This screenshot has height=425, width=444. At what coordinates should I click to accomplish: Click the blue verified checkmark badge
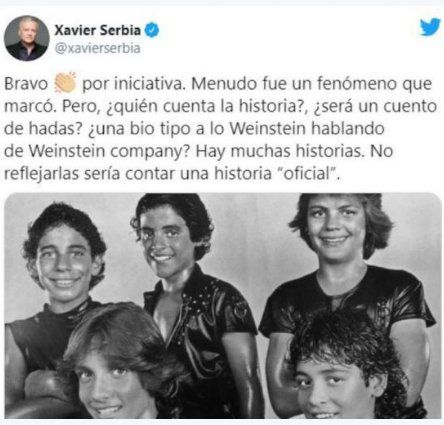pyautogui.click(x=152, y=30)
